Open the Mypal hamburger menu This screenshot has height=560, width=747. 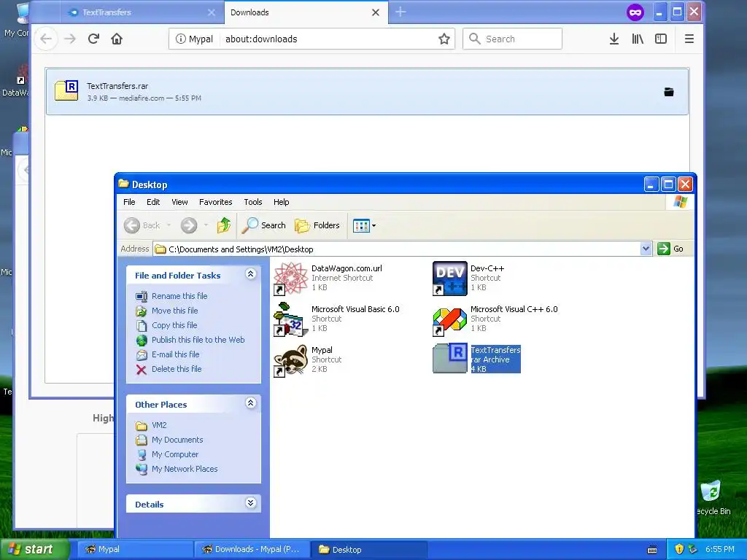[689, 39]
